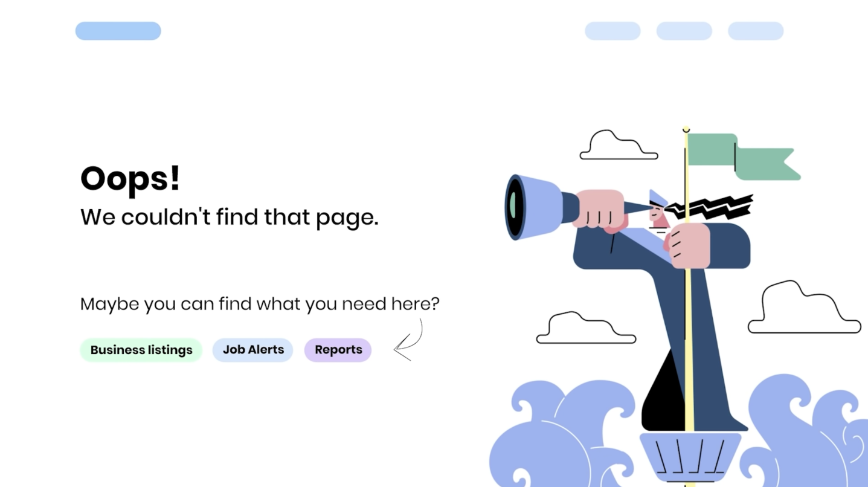Click the blue logo placeholder in header
This screenshot has width=868, height=487.
point(118,31)
